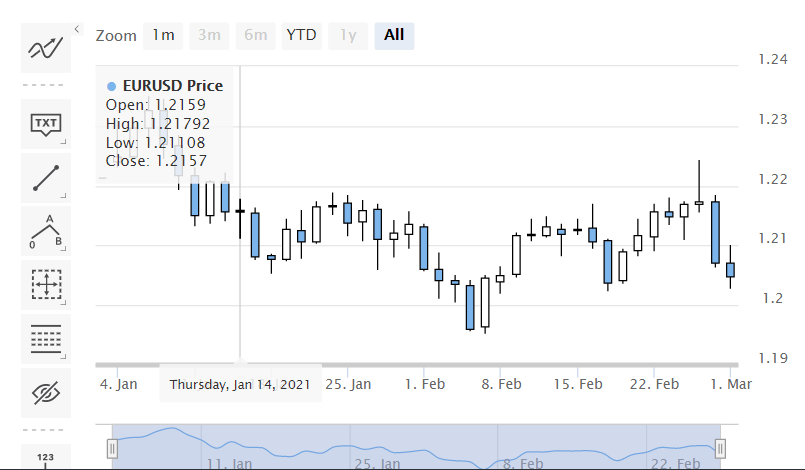Viewport: 805px width, 470px height.
Task: Select the 123 counter tool
Action: point(46,458)
